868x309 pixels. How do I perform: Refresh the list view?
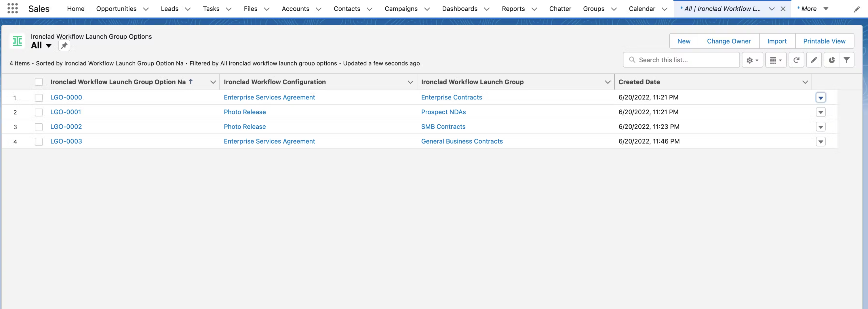pos(796,60)
